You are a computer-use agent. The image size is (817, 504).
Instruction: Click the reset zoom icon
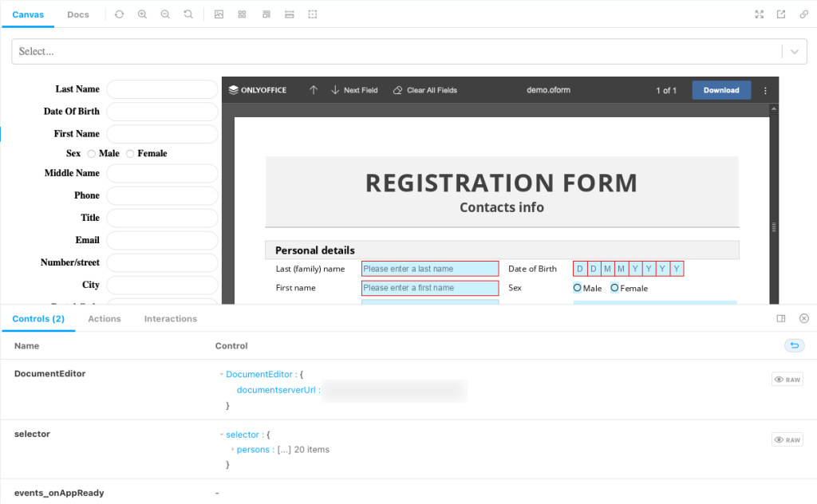coord(187,14)
